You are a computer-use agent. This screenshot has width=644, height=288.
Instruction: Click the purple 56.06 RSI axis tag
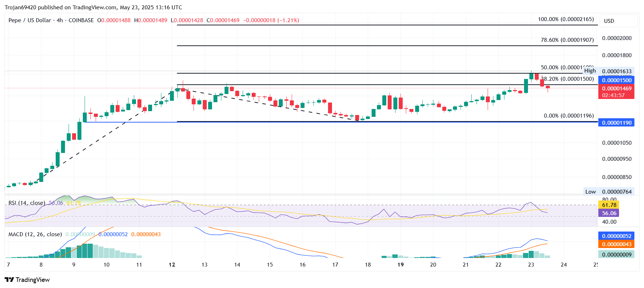[x=609, y=213]
